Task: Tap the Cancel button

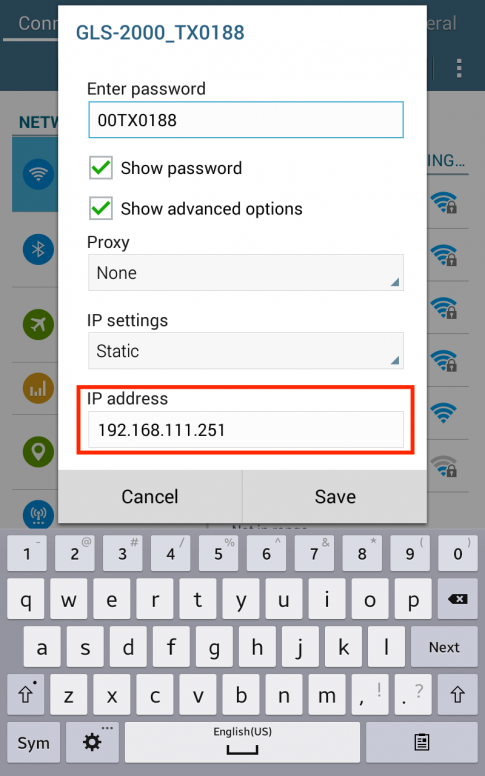Action: pyautogui.click(x=150, y=496)
